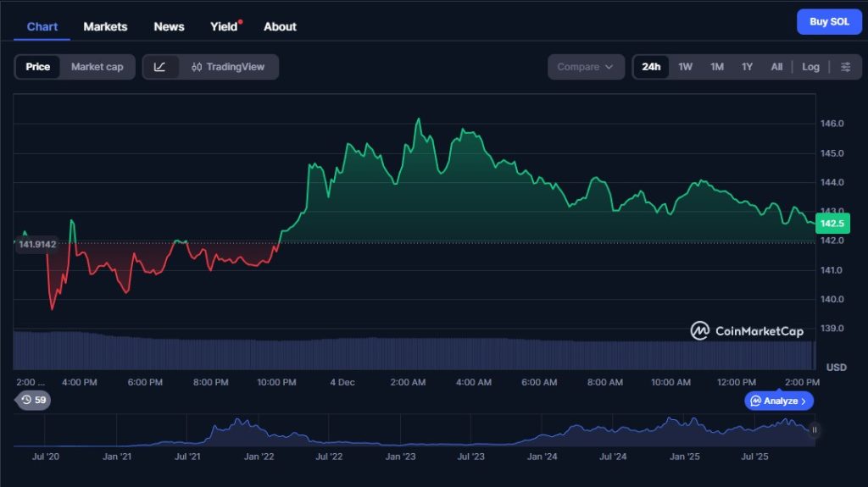This screenshot has width=868, height=487.
Task: Open chart settings sliders icon
Action: tap(845, 67)
